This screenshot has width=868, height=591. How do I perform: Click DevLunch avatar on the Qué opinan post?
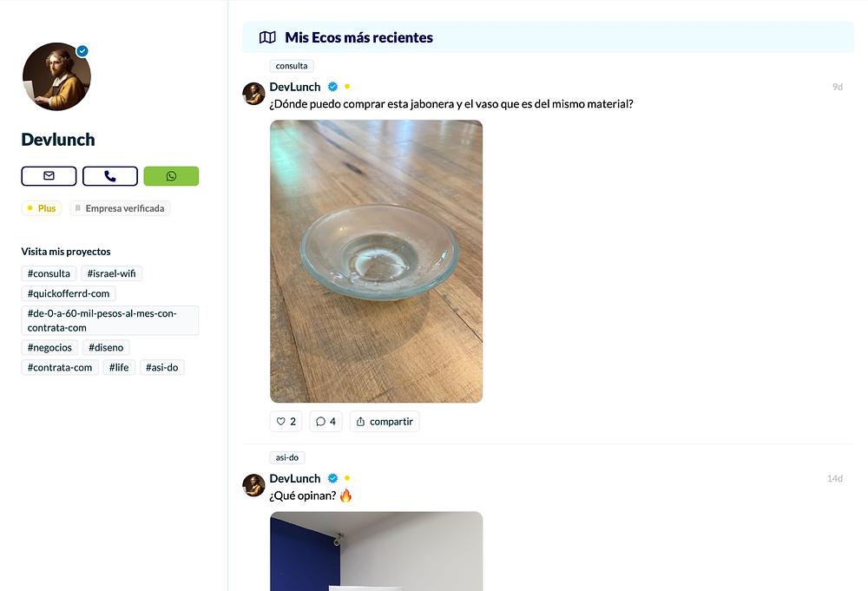tap(253, 485)
